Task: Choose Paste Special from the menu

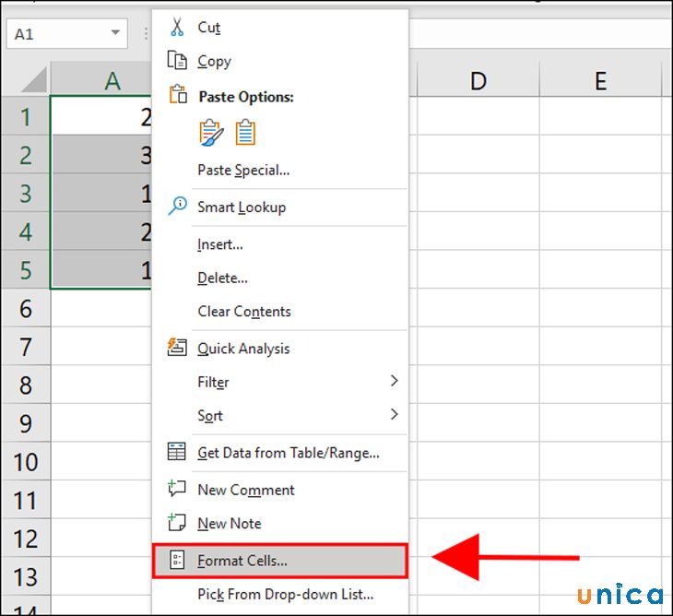Action: click(243, 170)
